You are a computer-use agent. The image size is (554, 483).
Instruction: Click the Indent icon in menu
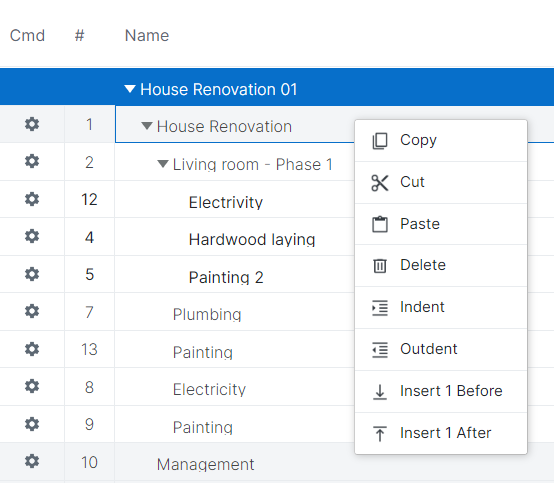click(x=380, y=308)
